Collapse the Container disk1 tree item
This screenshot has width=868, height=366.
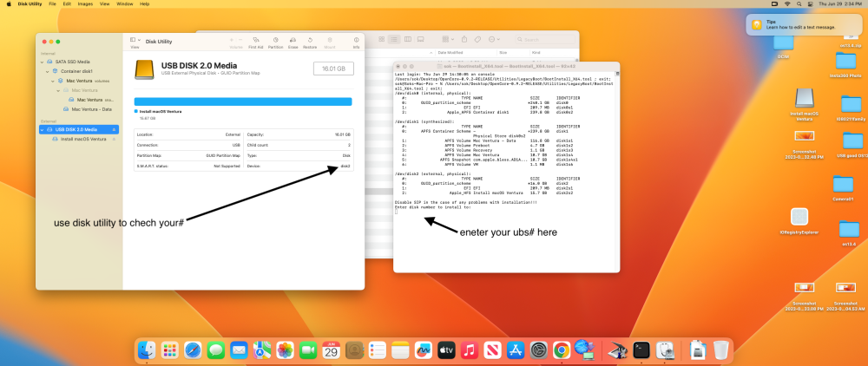point(48,71)
